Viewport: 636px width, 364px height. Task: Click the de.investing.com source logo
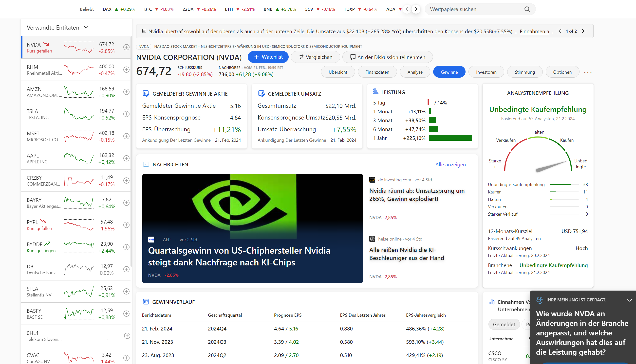coord(372,180)
